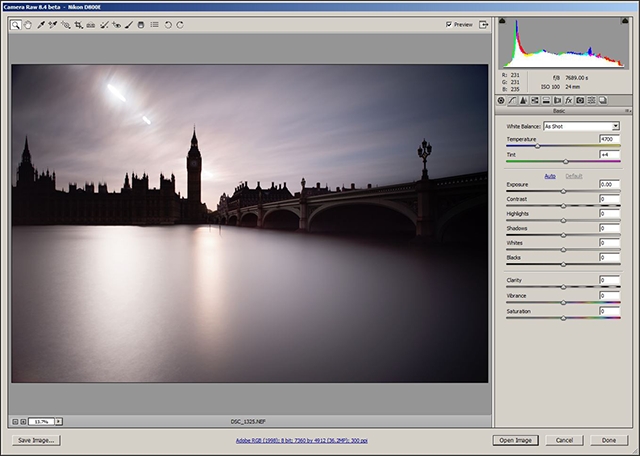The width and height of the screenshot is (640, 456).
Task: Click the Temperature value field
Action: pyautogui.click(x=609, y=139)
